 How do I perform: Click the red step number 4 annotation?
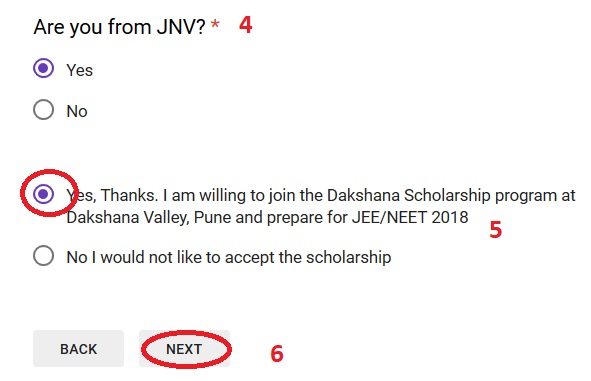(246, 25)
